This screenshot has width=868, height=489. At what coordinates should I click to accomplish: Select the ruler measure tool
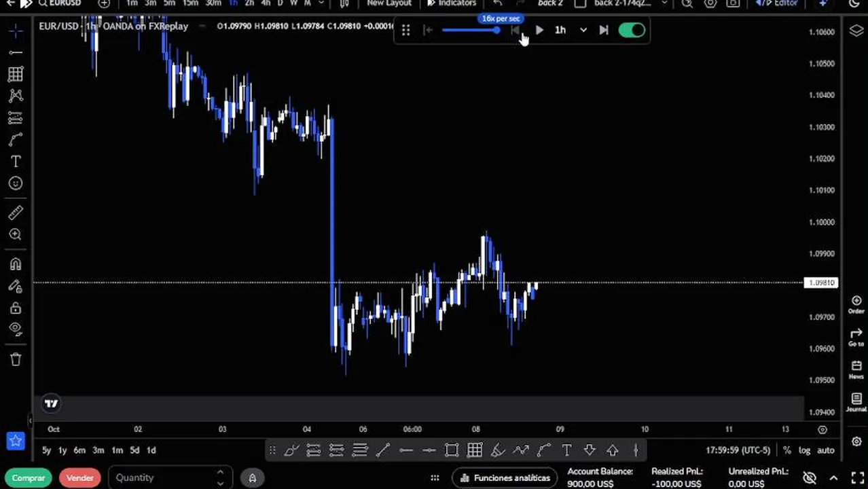tap(16, 213)
